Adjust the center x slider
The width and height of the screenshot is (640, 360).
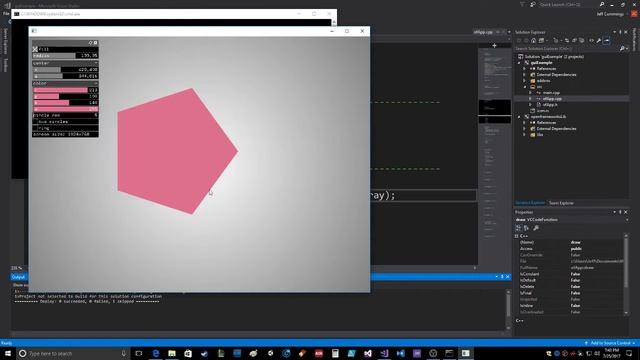[x=65, y=70]
